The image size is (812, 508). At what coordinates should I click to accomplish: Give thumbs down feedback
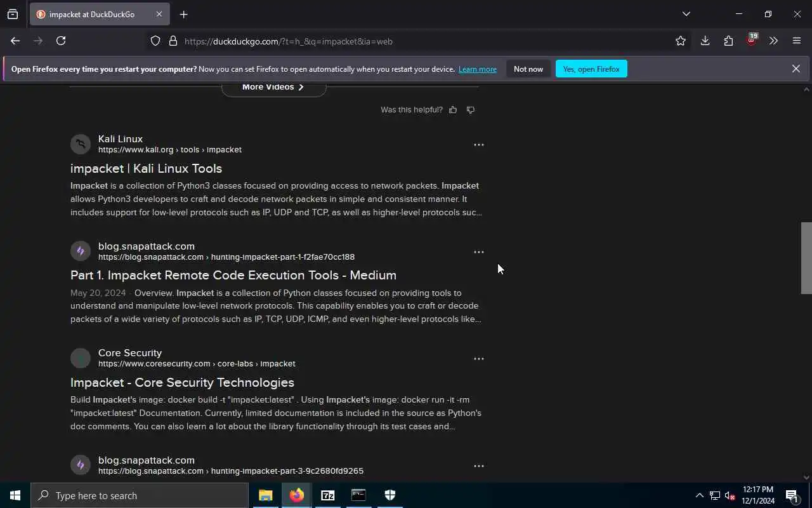pos(471,110)
